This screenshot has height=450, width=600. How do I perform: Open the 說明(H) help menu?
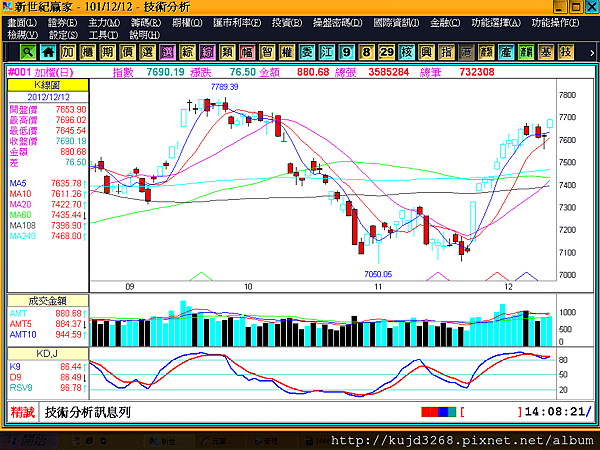(144, 35)
